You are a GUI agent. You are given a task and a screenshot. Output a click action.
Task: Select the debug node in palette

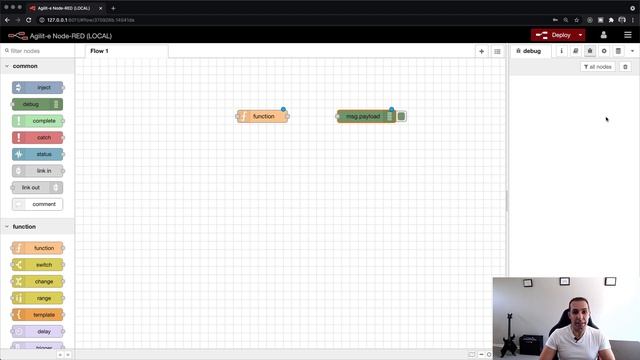coord(37,104)
